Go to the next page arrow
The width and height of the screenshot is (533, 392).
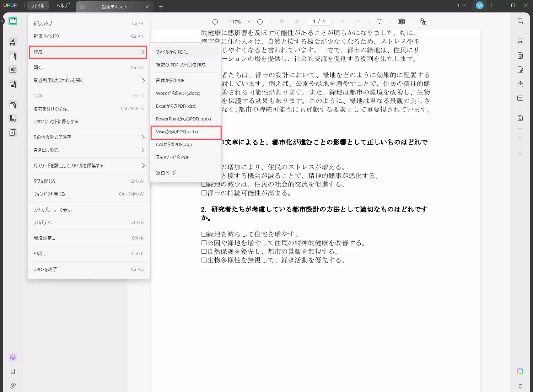pos(342,22)
